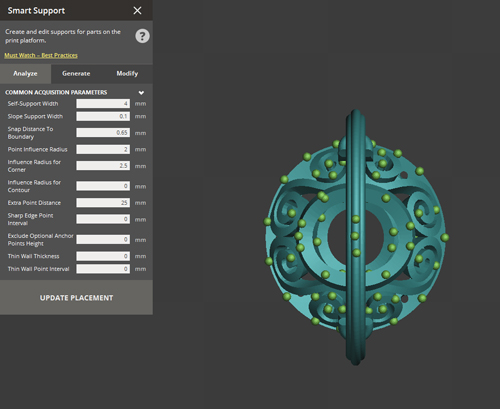Collapse Common Acquisition Parameters section
This screenshot has height=409, width=500.
[x=141, y=93]
